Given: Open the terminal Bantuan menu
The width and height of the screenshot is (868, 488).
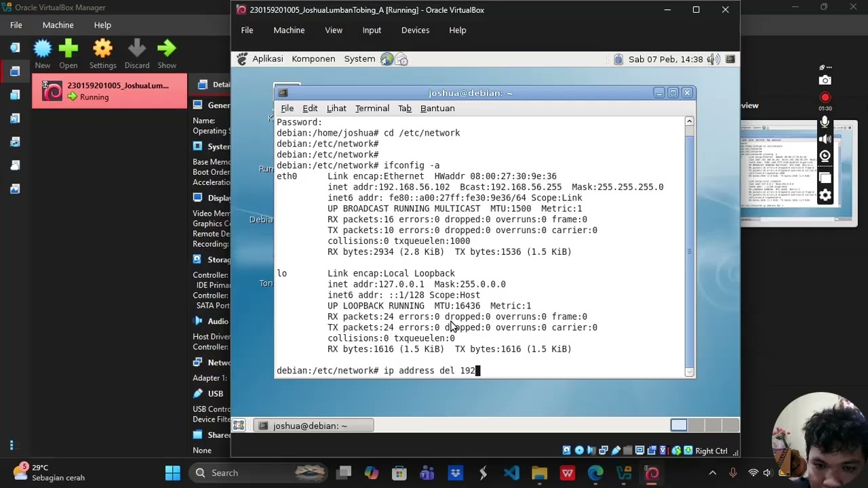Looking at the screenshot, I should click(x=437, y=108).
